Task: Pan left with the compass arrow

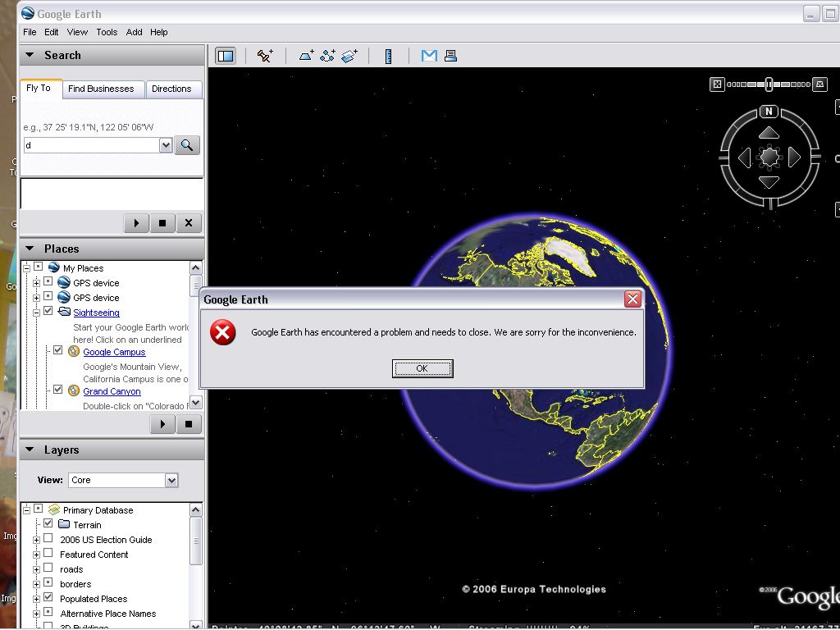Action: click(744, 158)
